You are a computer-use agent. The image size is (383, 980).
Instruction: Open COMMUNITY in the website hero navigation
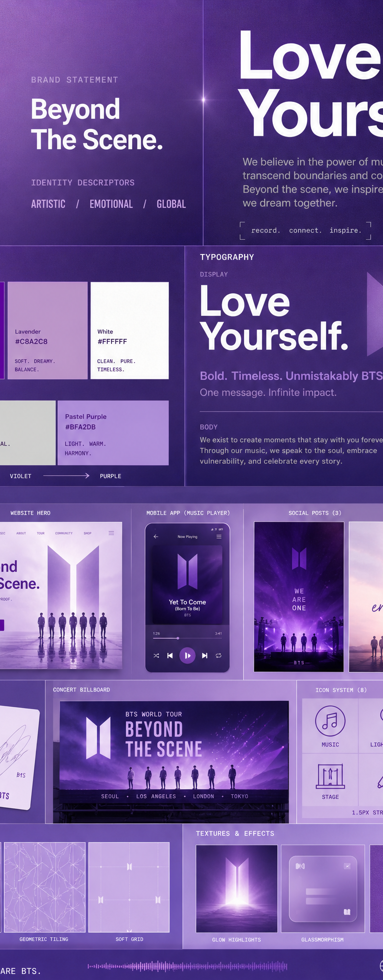[x=64, y=533]
